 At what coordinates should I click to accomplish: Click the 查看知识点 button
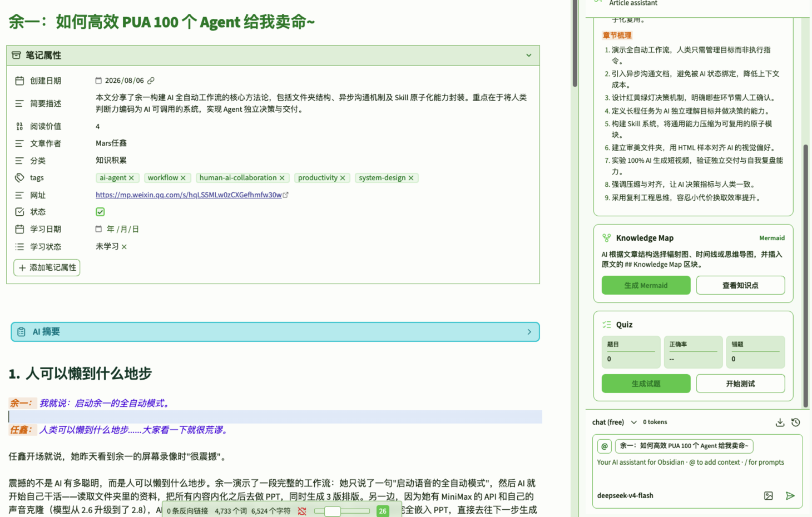(x=740, y=285)
